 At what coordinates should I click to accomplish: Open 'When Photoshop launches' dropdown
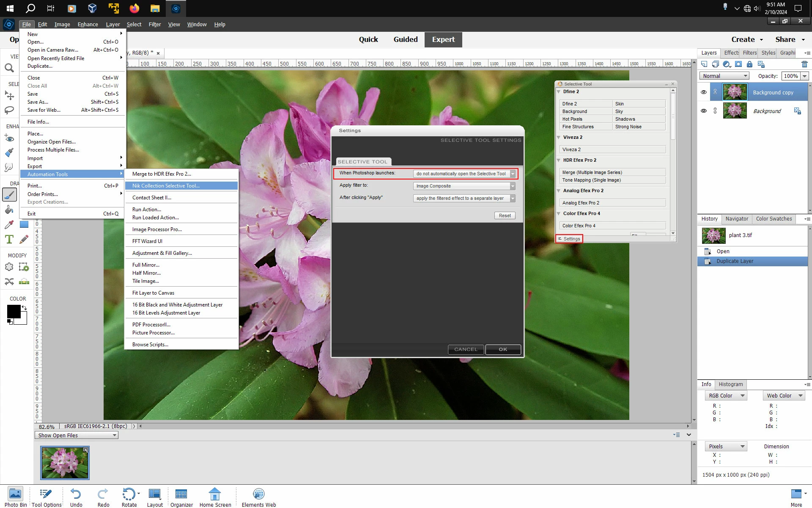(513, 174)
